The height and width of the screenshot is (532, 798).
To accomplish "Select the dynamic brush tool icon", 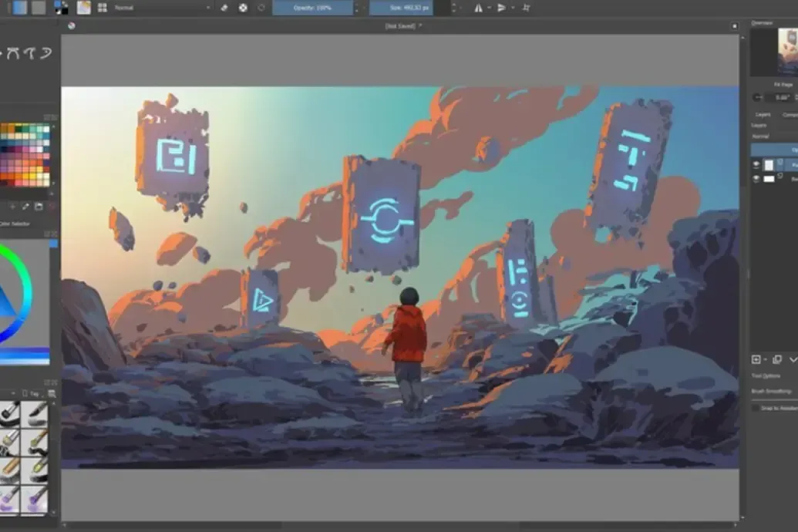I will pyautogui.click(x=45, y=53).
